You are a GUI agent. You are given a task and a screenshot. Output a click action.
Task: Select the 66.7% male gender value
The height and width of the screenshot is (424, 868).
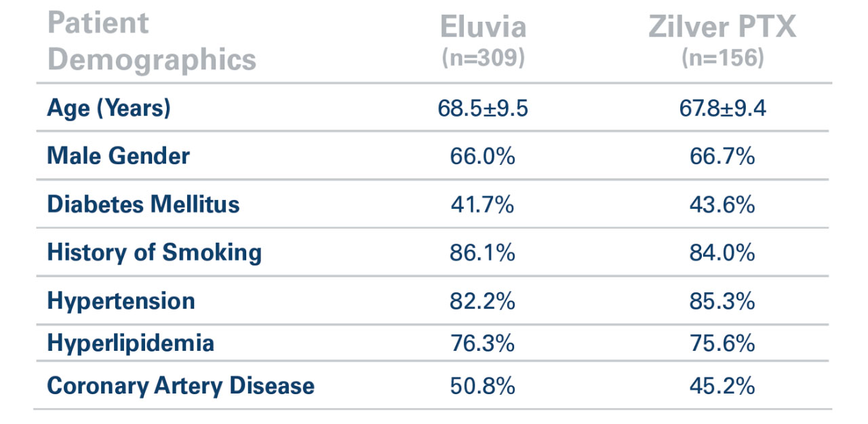(722, 157)
